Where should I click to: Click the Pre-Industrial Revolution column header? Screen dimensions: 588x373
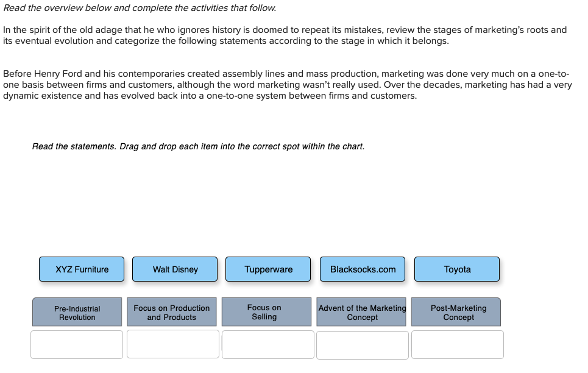click(x=77, y=313)
